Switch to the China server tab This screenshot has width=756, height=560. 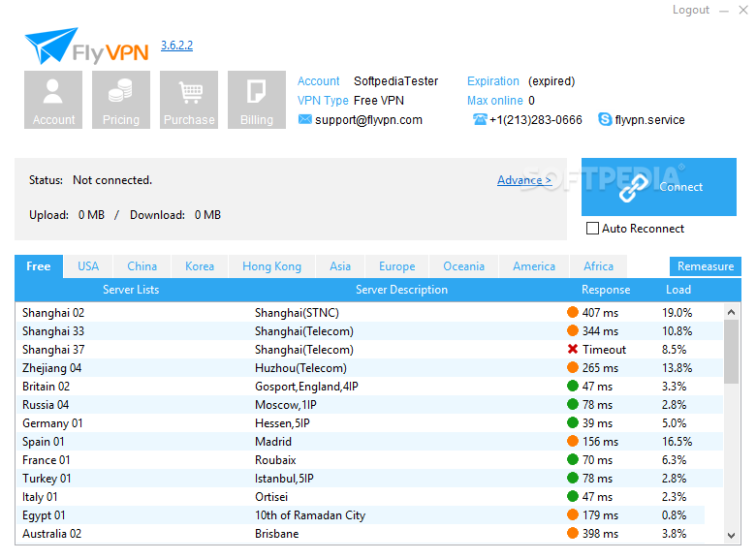point(142,266)
